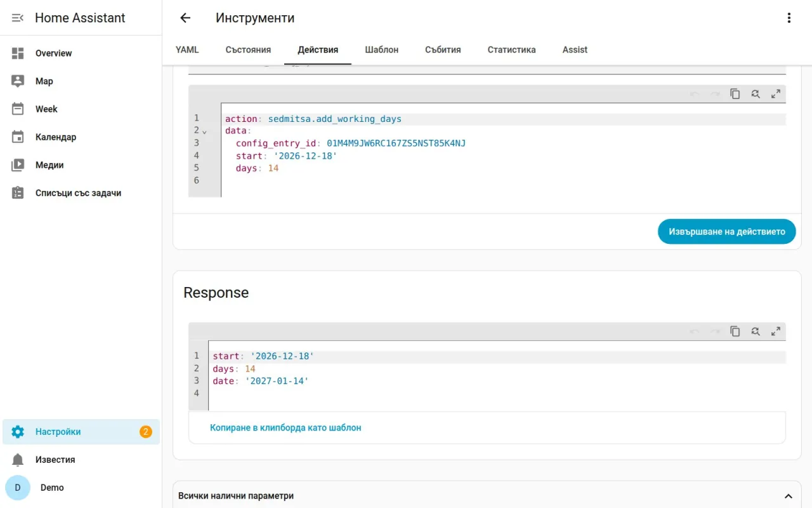812x508 pixels.
Task: Expand Response editor to fullscreen
Action: pos(776,331)
